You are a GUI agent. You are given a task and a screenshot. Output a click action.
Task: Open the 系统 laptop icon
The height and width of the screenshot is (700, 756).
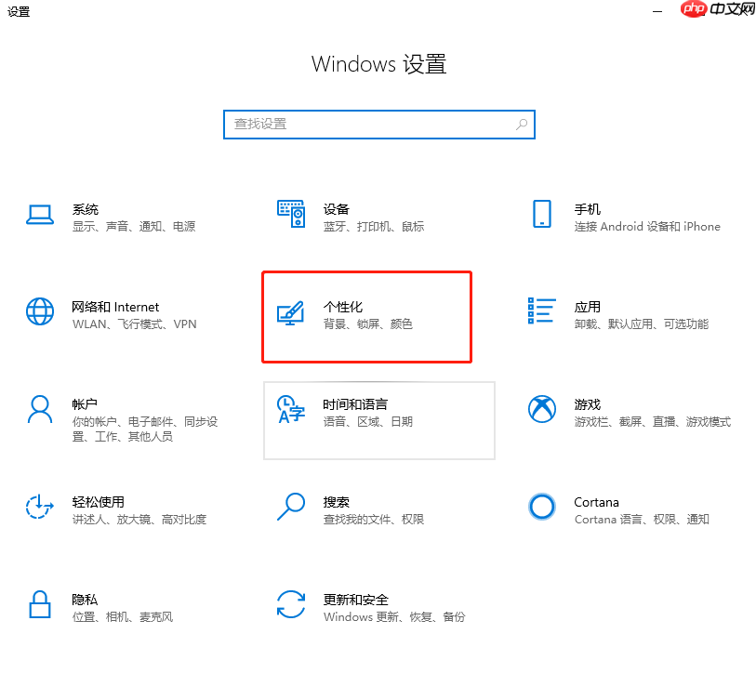point(40,215)
